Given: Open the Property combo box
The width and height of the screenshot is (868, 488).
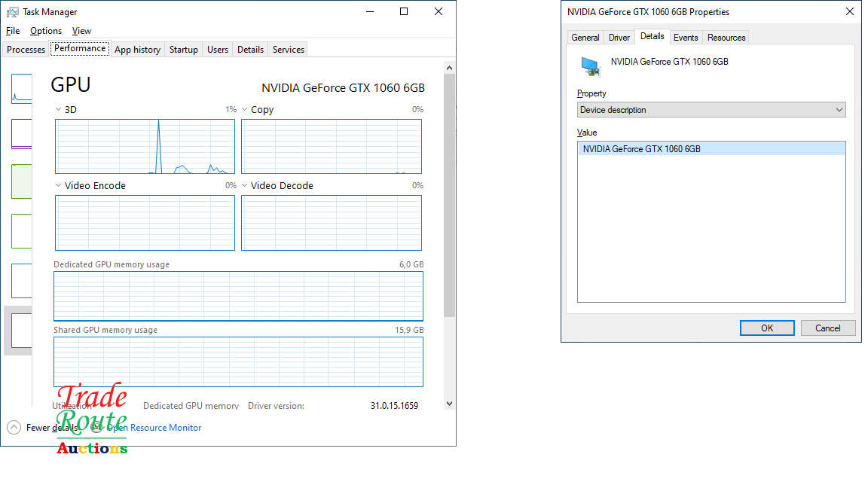Looking at the screenshot, I should coord(711,110).
